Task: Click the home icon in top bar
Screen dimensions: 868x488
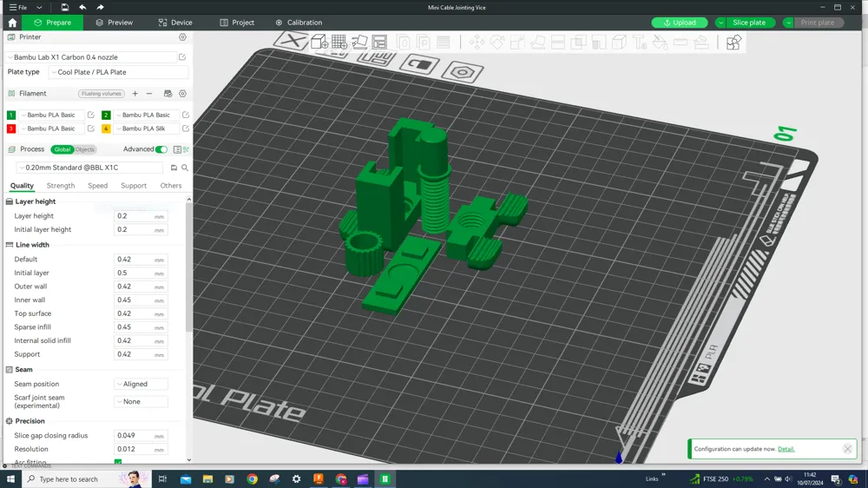Action: 12,23
